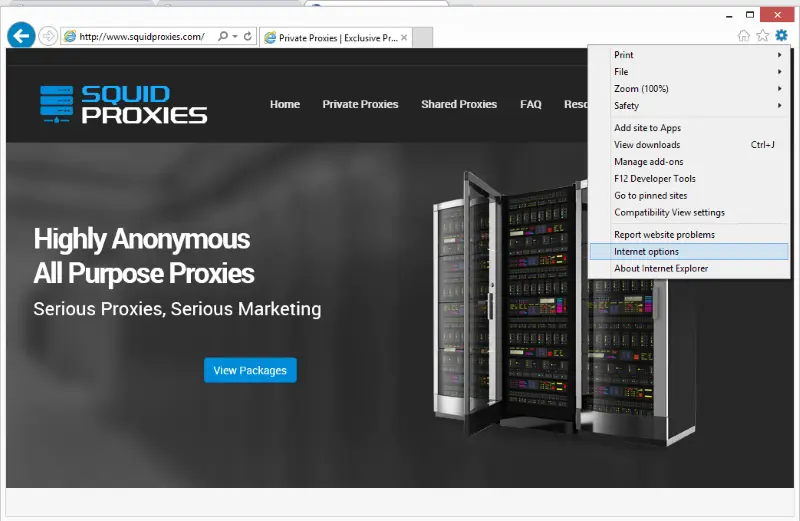This screenshot has width=800, height=521.
Task: Expand the Safety submenu
Action: [x=689, y=106]
